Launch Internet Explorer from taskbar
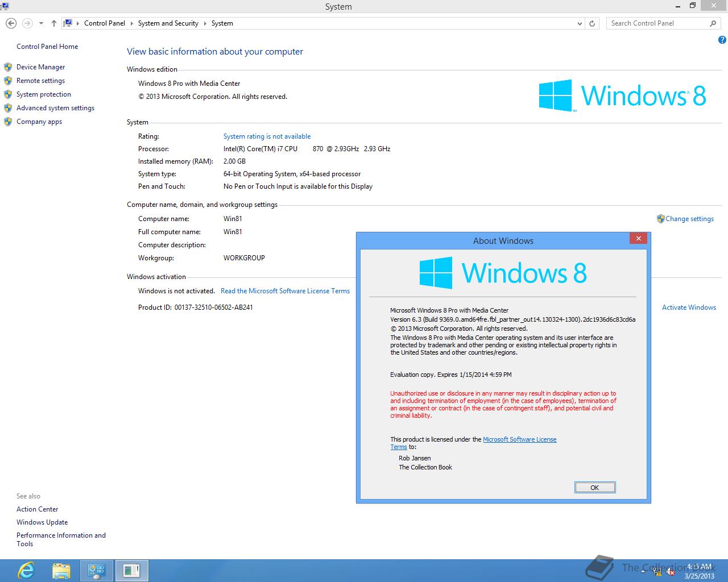Screen dimensions: 728x582 (x=26, y=570)
